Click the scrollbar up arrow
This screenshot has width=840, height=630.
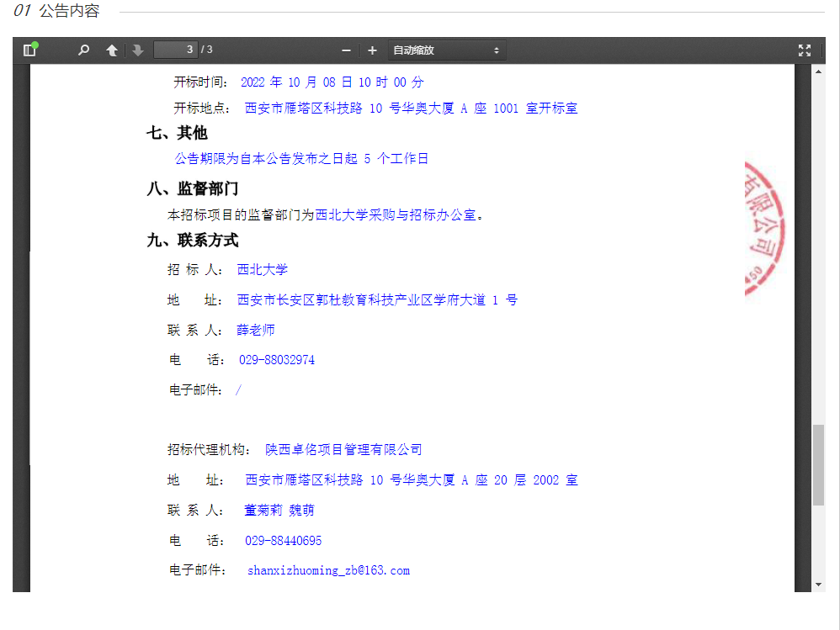pyautogui.click(x=818, y=71)
